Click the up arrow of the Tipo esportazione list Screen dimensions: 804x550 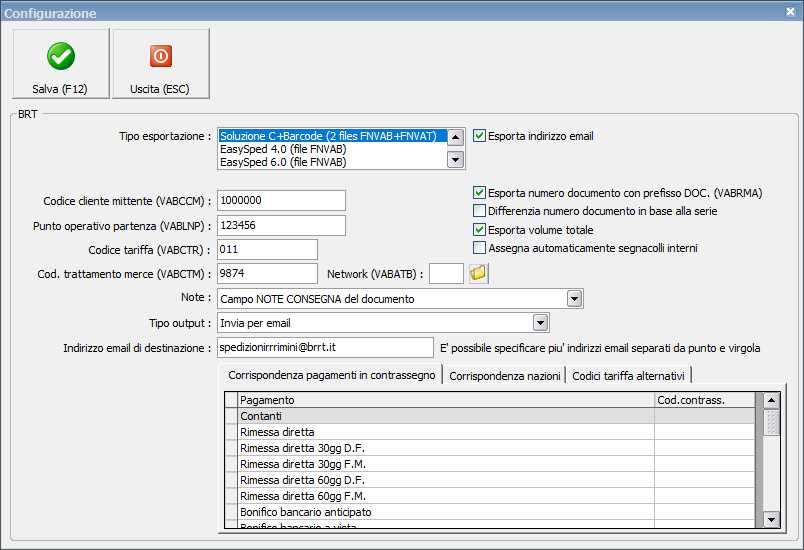coord(455,137)
